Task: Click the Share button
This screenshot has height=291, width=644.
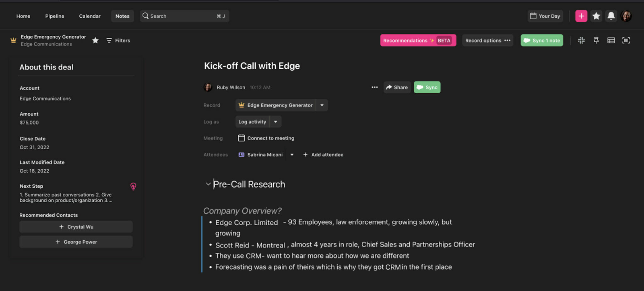Action: pyautogui.click(x=397, y=87)
